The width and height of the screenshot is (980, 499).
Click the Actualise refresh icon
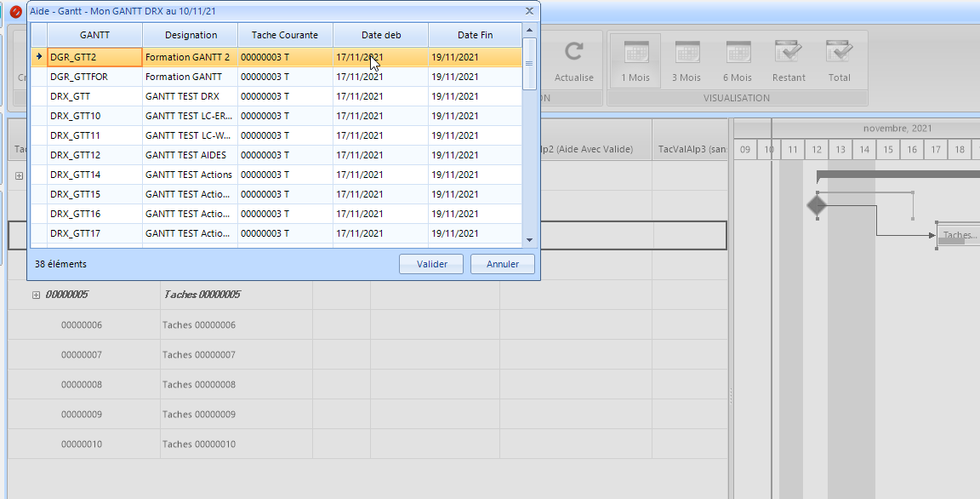point(573,53)
